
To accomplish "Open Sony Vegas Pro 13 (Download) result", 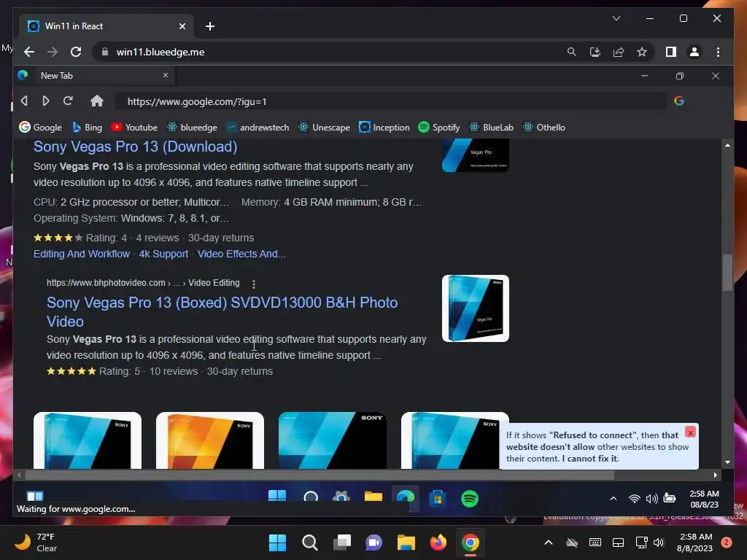I will [135, 147].
